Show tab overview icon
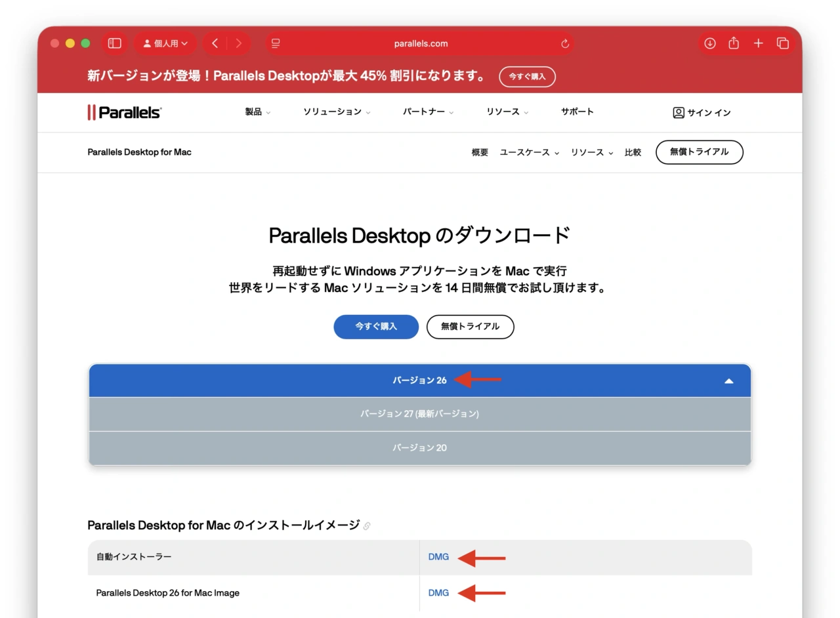 [x=782, y=43]
